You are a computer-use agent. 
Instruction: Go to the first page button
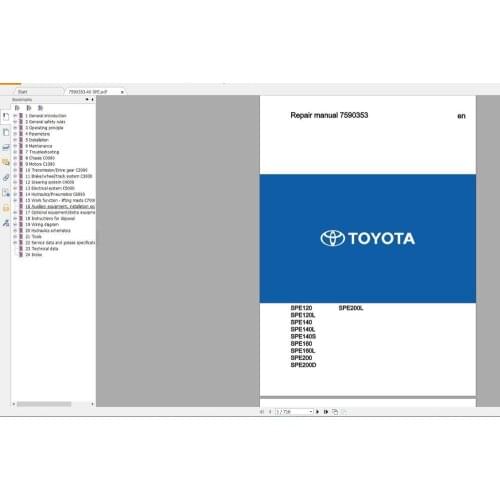tap(262, 412)
